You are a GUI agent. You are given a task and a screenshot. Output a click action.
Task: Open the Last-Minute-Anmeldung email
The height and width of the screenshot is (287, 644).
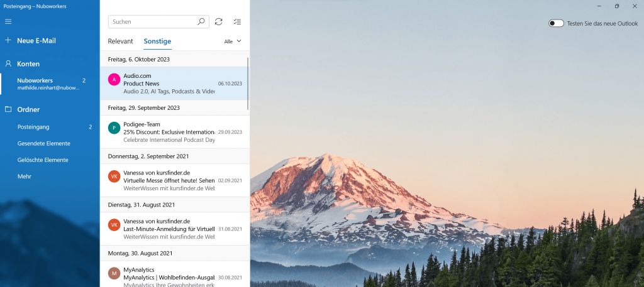tap(175, 229)
